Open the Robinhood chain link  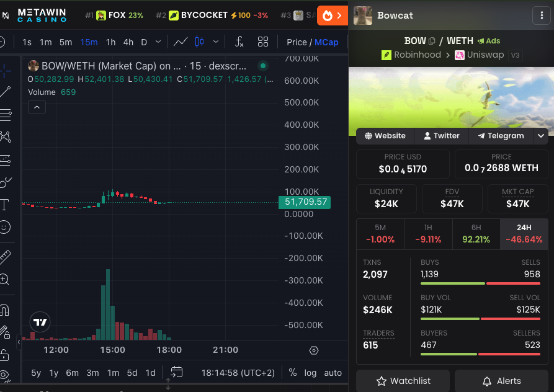(411, 55)
